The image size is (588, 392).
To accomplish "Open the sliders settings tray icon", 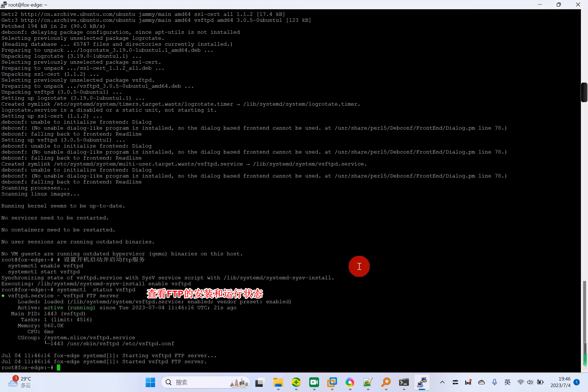I will (455, 382).
